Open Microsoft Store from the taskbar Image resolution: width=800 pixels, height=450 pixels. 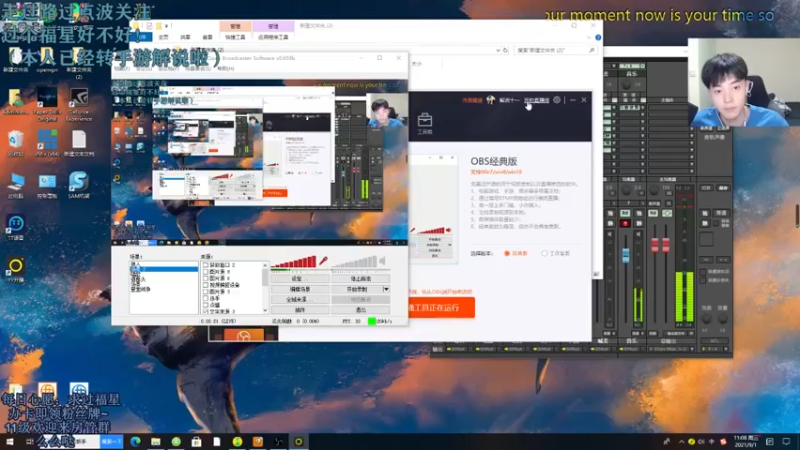(x=196, y=441)
